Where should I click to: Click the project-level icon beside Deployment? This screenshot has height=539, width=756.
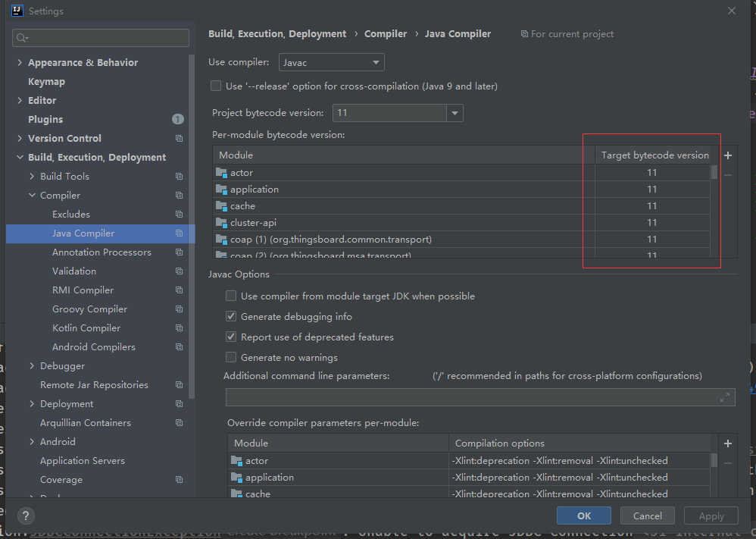[x=179, y=404]
